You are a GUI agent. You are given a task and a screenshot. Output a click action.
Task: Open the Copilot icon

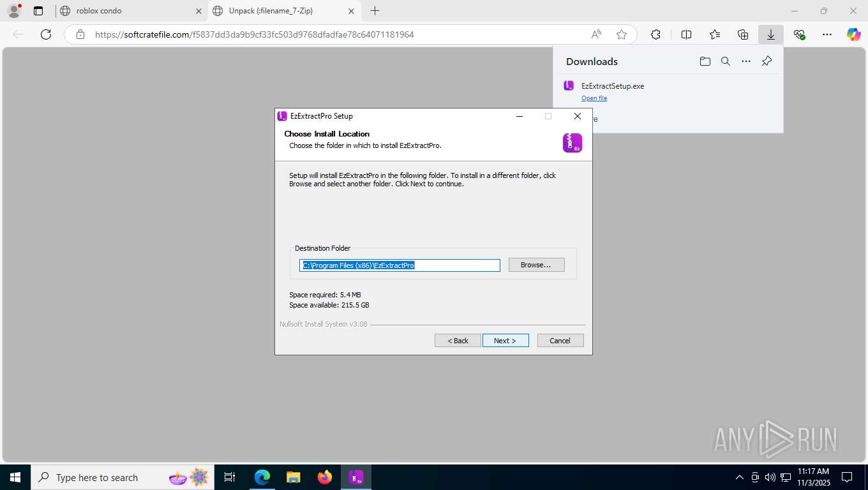[854, 34]
